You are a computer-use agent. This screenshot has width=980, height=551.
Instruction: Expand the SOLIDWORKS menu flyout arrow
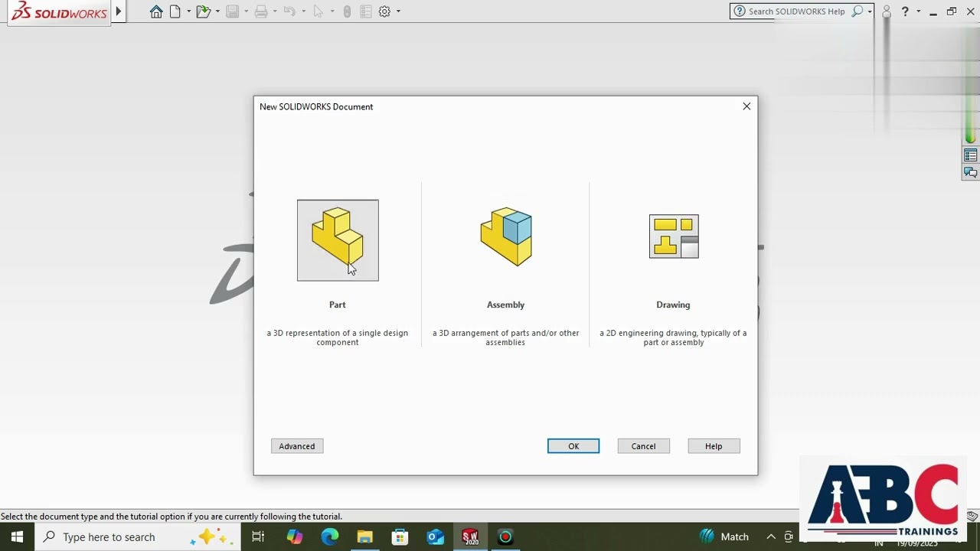pos(119,11)
